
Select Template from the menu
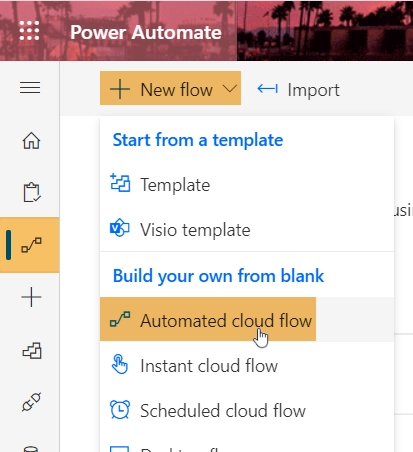pyautogui.click(x=247, y=185)
